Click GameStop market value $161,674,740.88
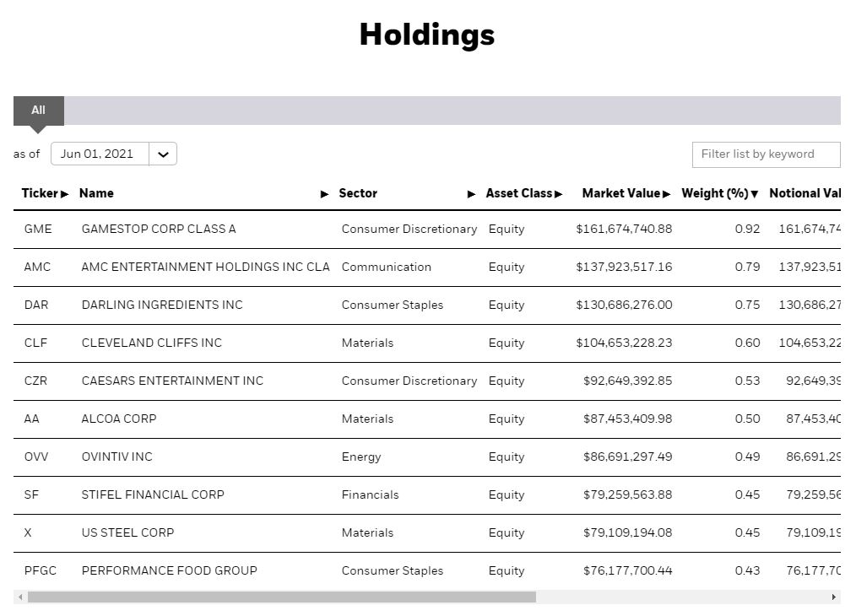Screen dimensions: 856x616 click(624, 230)
